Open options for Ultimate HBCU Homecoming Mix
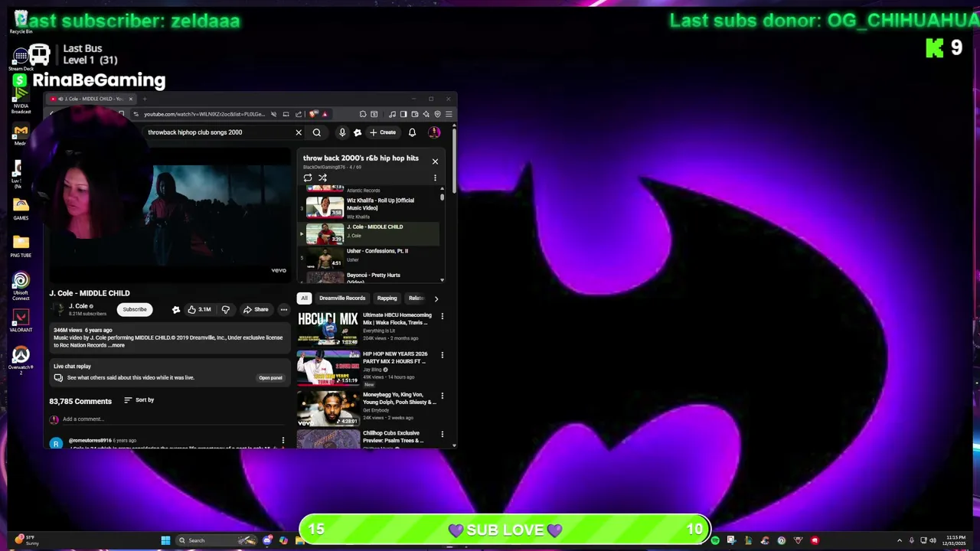This screenshot has width=980, height=551. point(442,316)
